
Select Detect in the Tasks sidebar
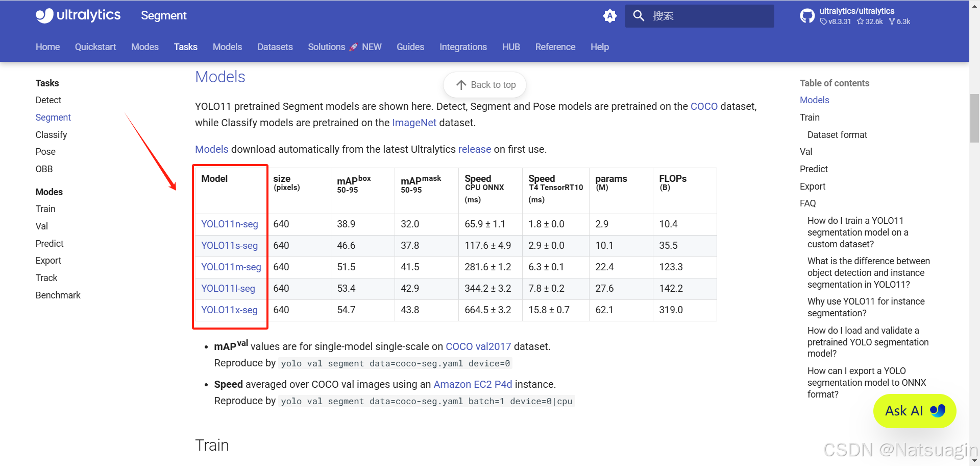[x=48, y=100]
